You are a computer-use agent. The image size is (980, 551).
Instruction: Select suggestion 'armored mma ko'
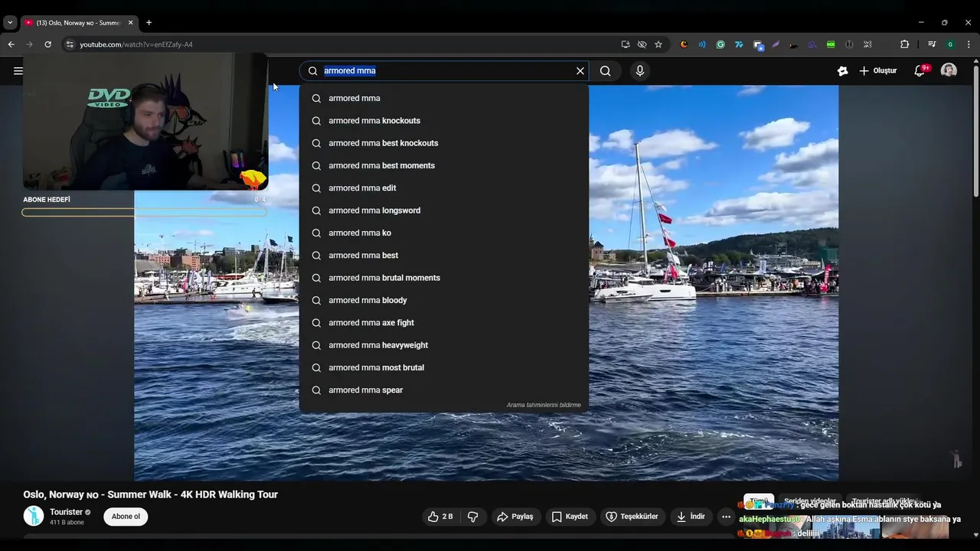click(444, 233)
